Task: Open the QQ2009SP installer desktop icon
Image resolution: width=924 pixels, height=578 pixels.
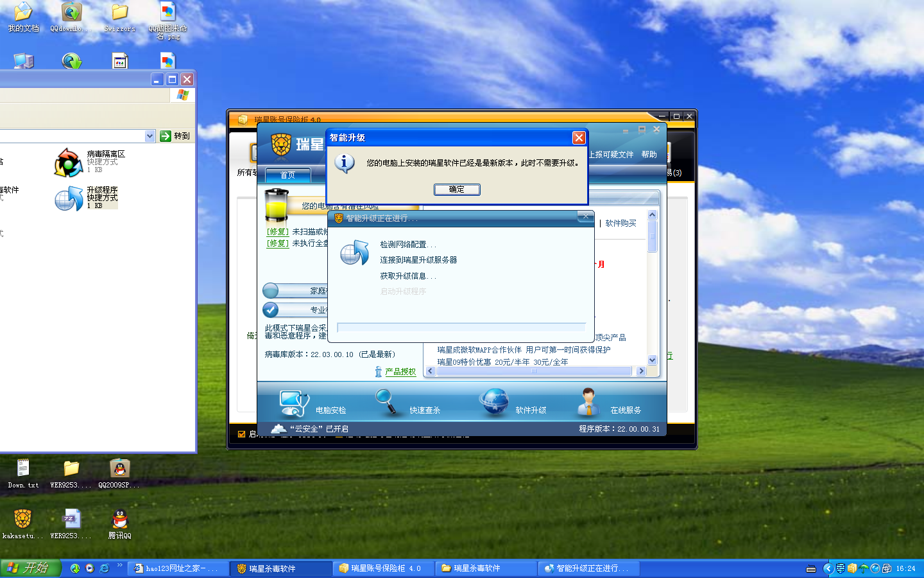Action: (119, 474)
